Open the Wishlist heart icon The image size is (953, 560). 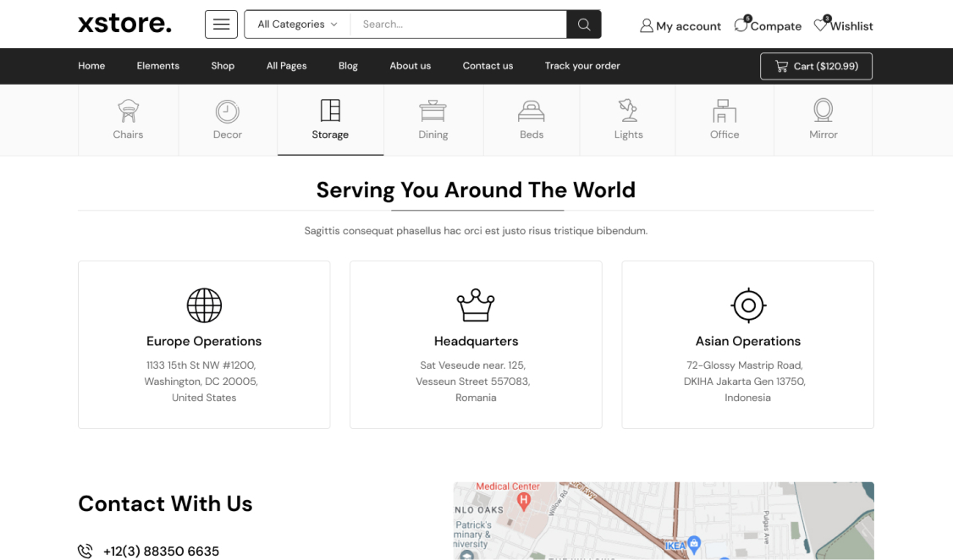tap(820, 25)
